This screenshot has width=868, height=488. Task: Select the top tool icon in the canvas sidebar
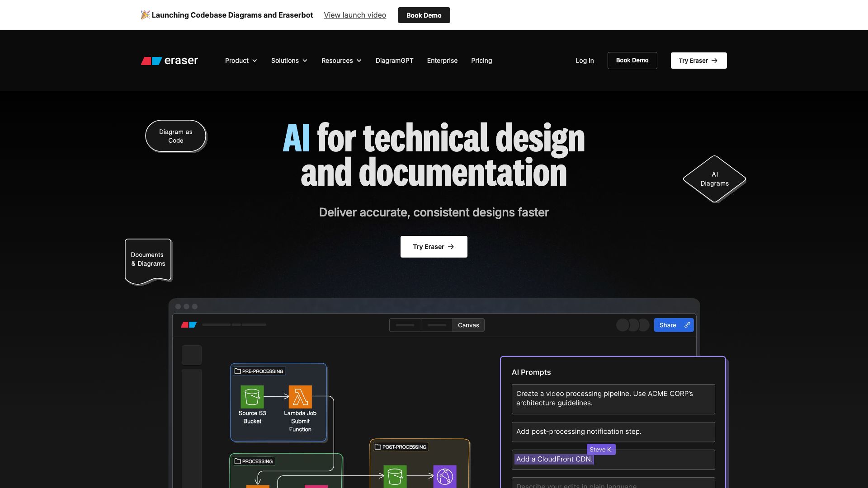pos(191,355)
